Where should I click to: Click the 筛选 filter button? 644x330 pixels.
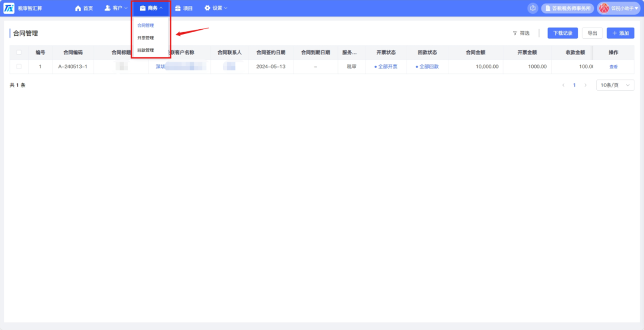pos(521,33)
